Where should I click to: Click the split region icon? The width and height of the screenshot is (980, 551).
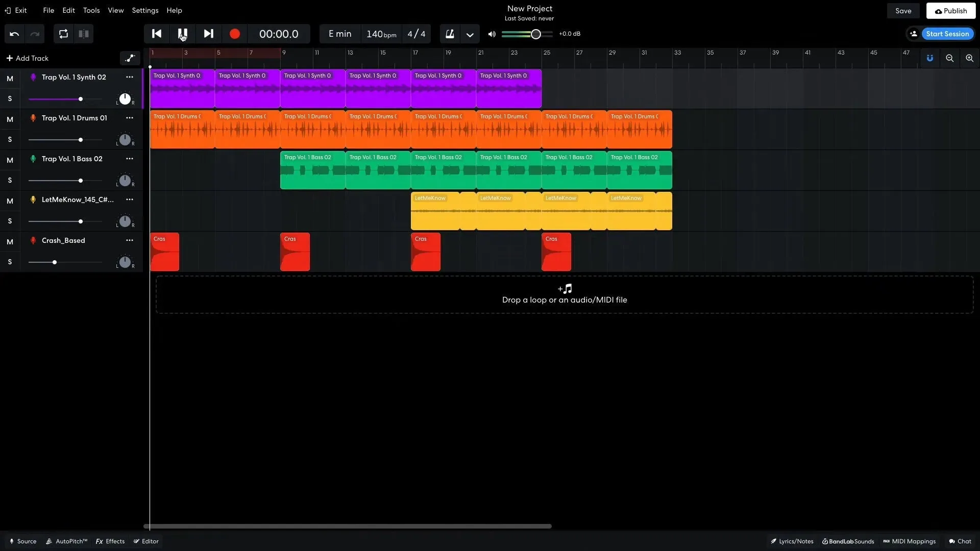[84, 34]
